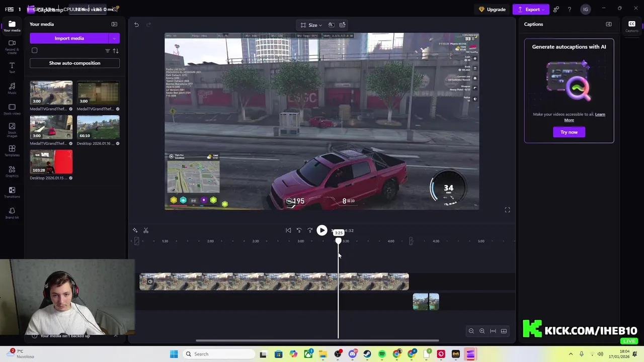Screen dimensions: 644x362
Task: Select the short clip on lower track
Action: click(426, 302)
